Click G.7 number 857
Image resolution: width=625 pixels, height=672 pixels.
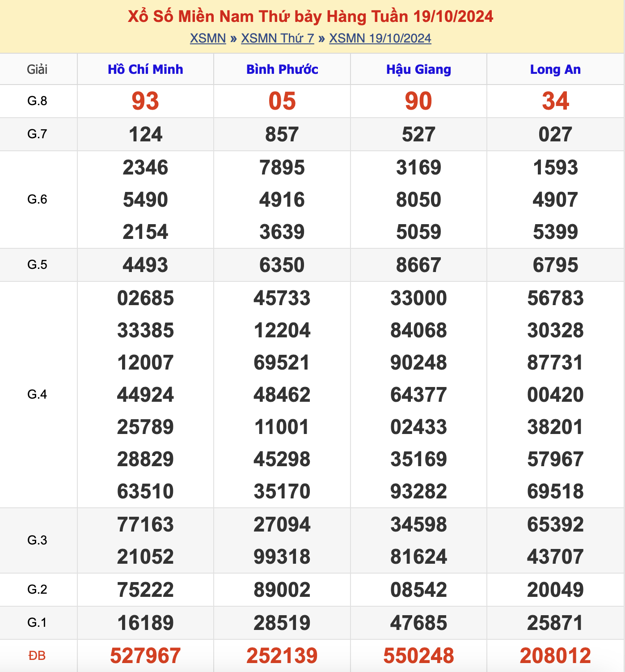point(282,134)
